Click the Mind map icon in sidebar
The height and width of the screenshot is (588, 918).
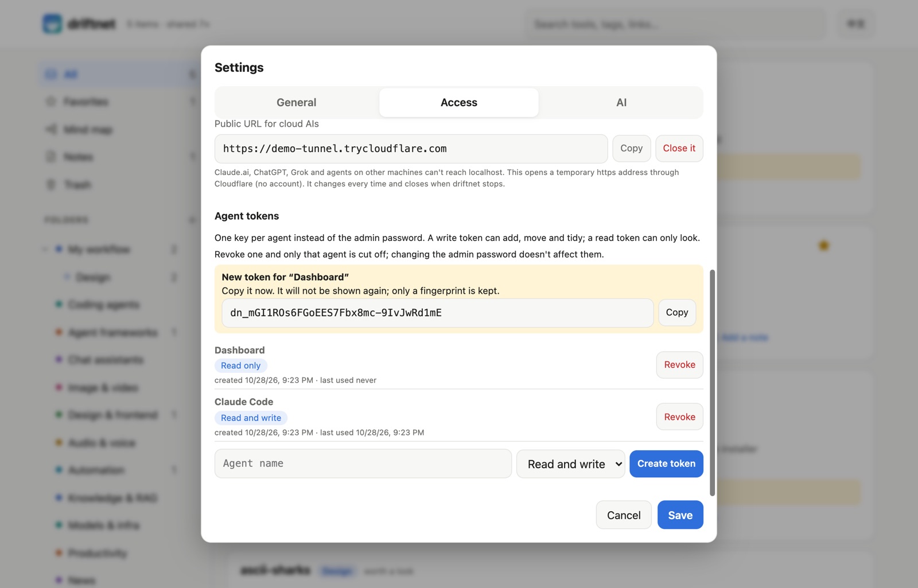(51, 130)
